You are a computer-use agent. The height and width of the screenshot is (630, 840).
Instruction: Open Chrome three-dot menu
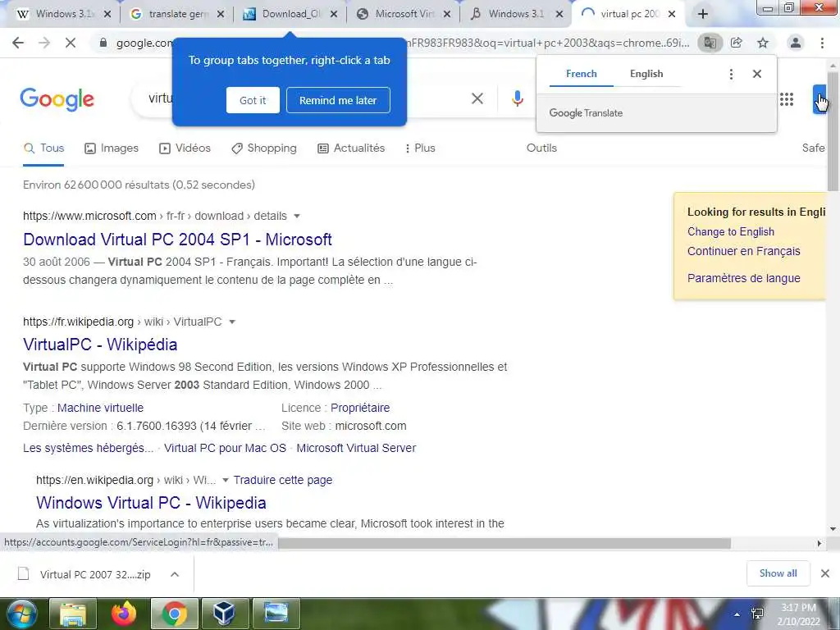point(822,43)
